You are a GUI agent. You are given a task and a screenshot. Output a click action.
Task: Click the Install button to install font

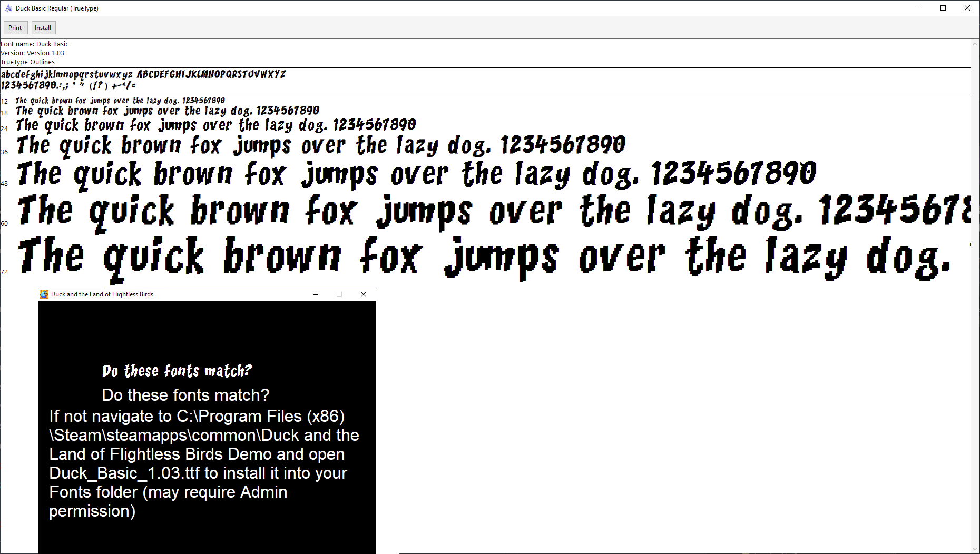click(x=43, y=28)
